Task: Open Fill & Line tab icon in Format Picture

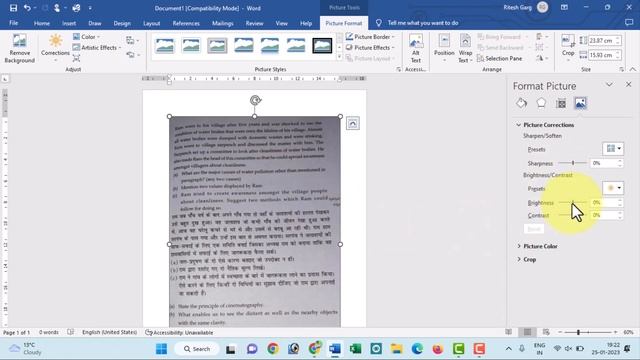Action: point(521,103)
